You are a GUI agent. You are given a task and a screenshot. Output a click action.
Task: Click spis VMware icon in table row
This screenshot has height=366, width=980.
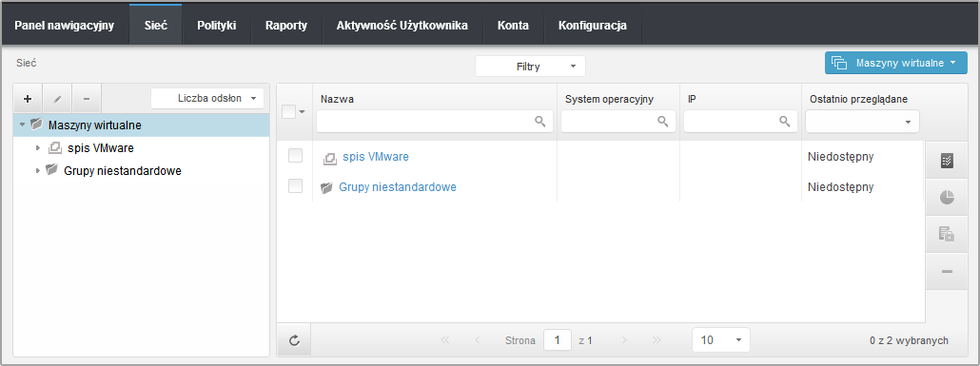(329, 159)
